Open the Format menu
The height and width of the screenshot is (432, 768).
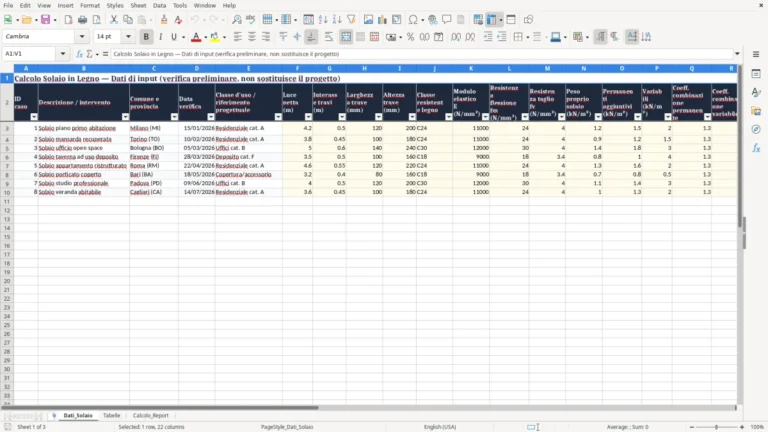click(90, 5)
